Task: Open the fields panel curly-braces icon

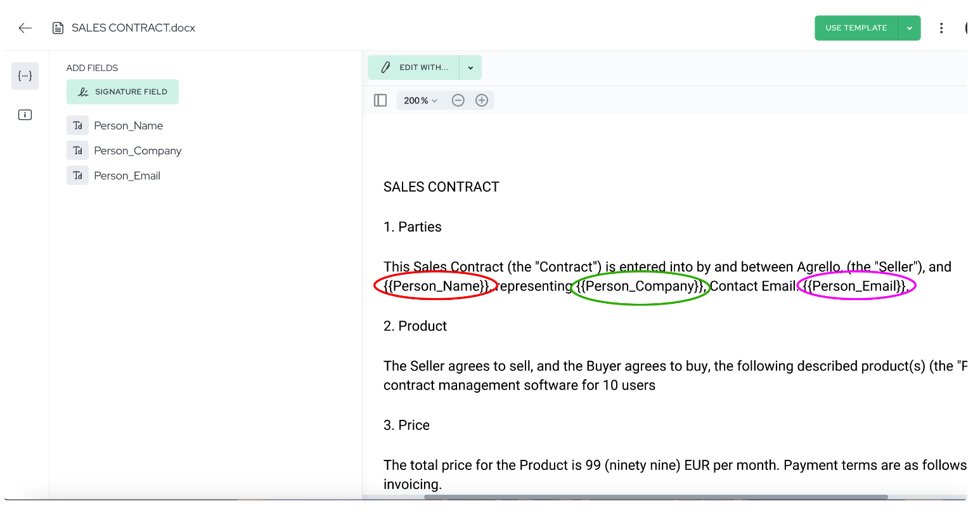Action: [x=25, y=76]
